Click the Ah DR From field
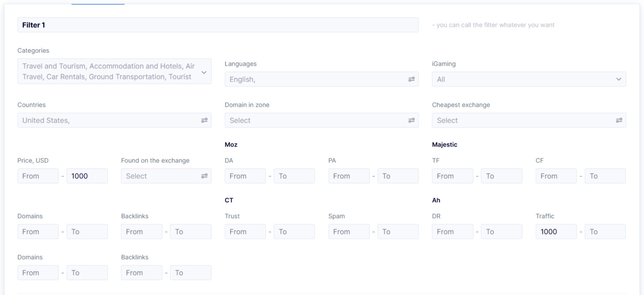Viewport: 644px width, 295px height. 452,231
